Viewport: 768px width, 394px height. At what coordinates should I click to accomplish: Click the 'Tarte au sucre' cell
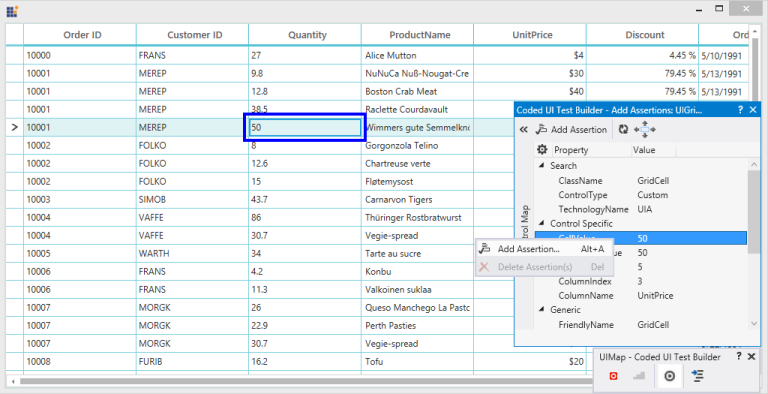417,254
